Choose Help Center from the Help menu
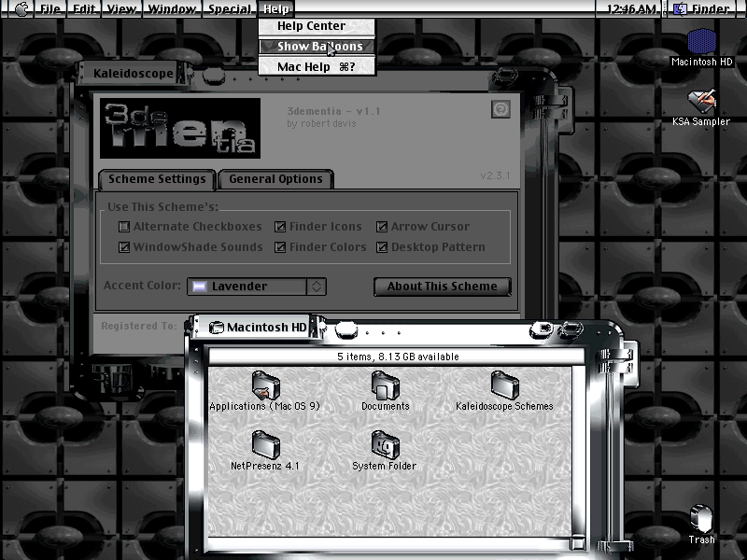 [317, 26]
